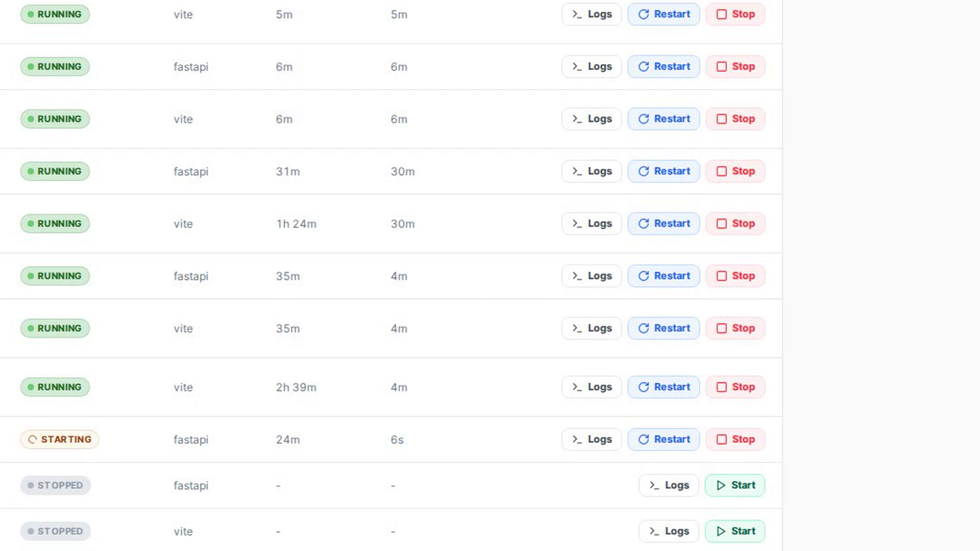The image size is (980, 551).
Task: Start the stopped fastapi process
Action: point(735,485)
